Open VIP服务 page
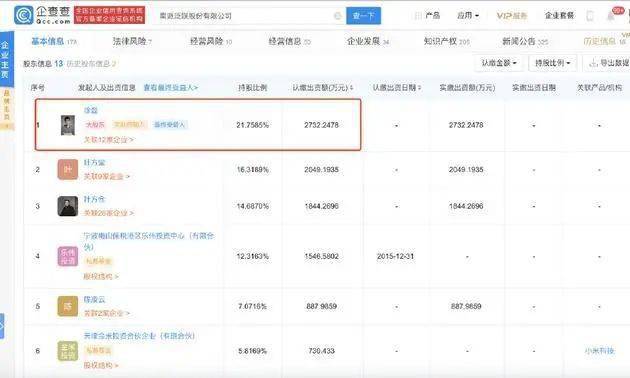This screenshot has height=378, width=630. point(512,16)
